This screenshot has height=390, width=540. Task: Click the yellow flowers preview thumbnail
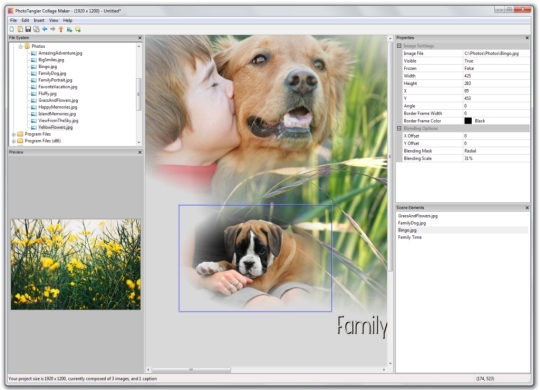pos(76,264)
